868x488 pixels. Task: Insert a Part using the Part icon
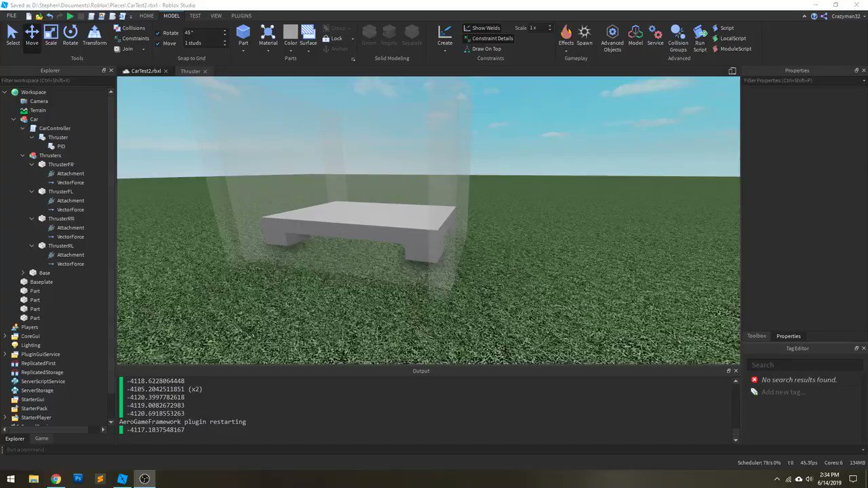pyautogui.click(x=243, y=34)
